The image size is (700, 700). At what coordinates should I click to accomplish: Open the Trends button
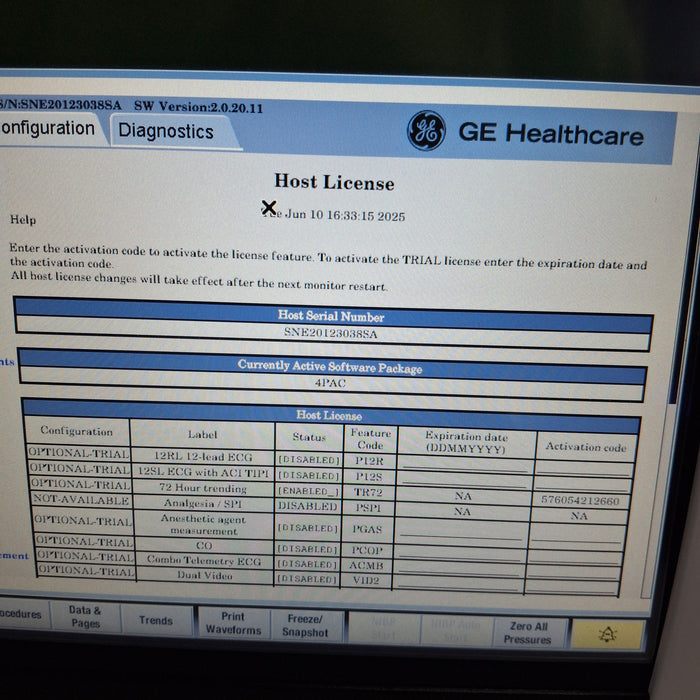[x=156, y=620]
